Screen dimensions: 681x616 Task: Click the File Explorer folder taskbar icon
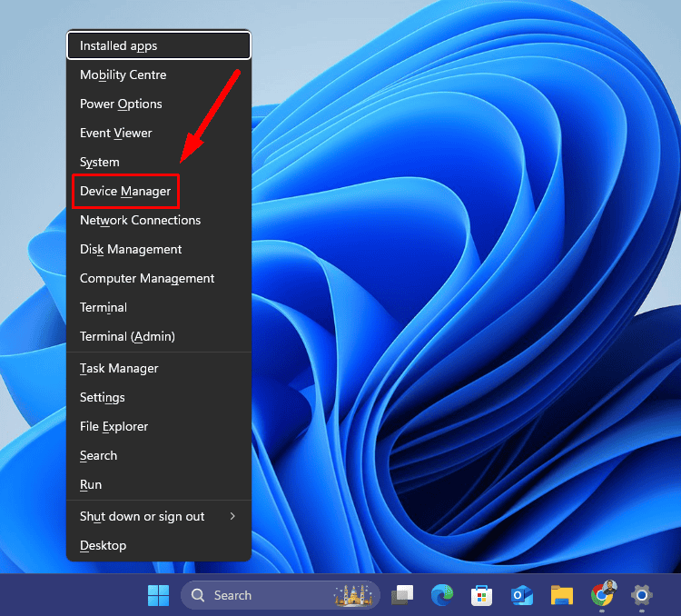[562, 595]
